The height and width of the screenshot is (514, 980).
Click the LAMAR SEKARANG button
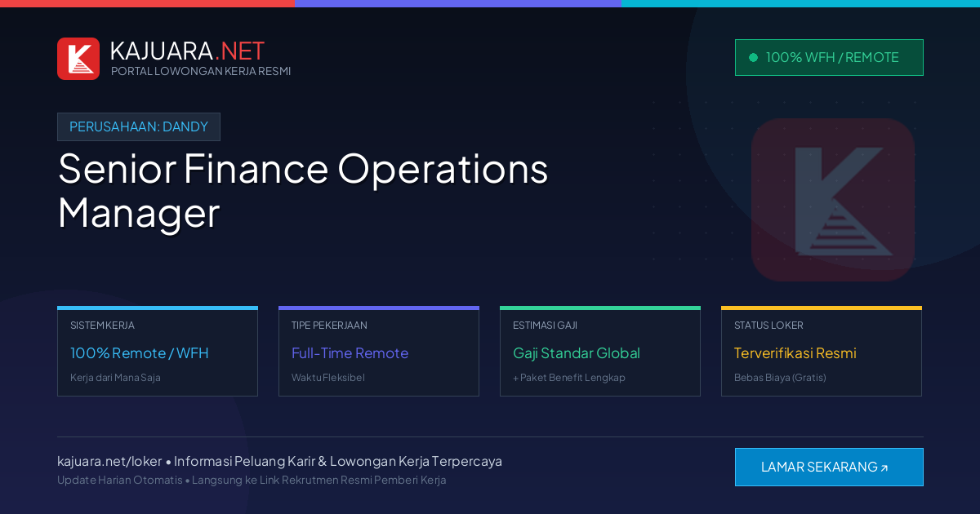pyautogui.click(x=829, y=467)
